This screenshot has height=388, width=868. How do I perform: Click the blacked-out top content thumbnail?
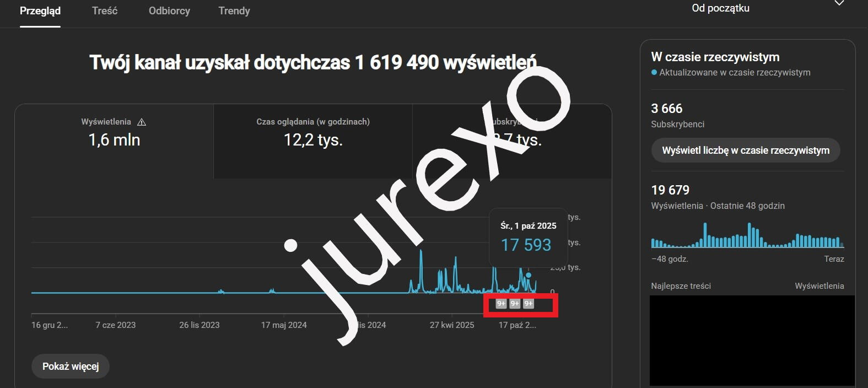752,341
